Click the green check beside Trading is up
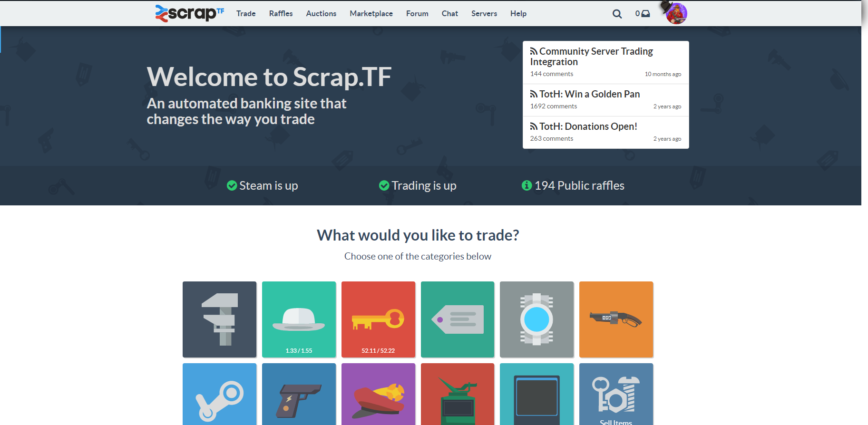Viewport: 868px width, 425px height. 384,185
